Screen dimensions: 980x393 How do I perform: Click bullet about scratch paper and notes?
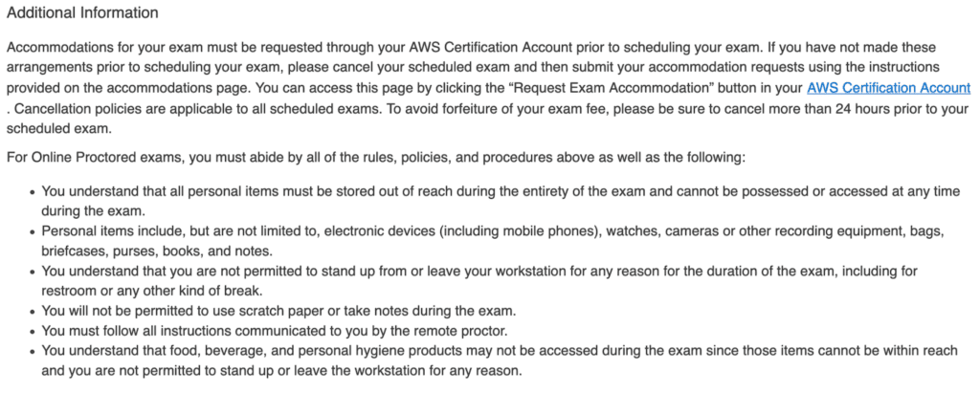click(x=278, y=311)
